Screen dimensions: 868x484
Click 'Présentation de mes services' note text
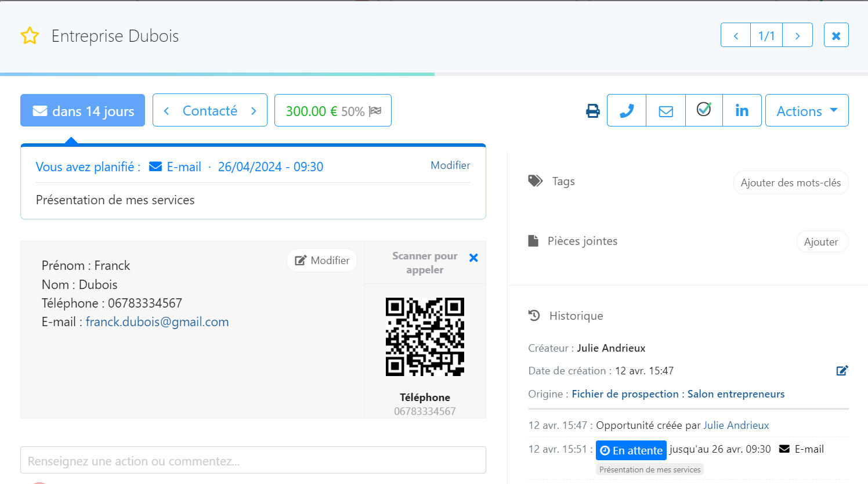point(115,200)
